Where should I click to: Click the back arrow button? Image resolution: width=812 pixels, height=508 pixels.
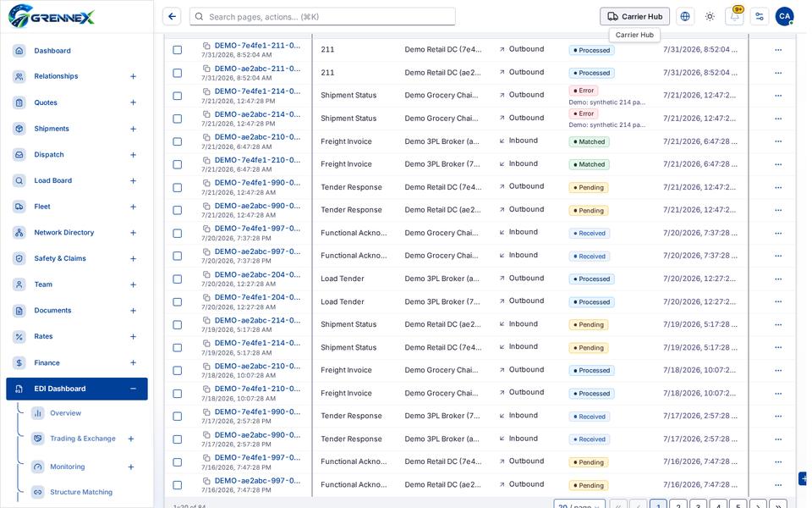click(172, 17)
